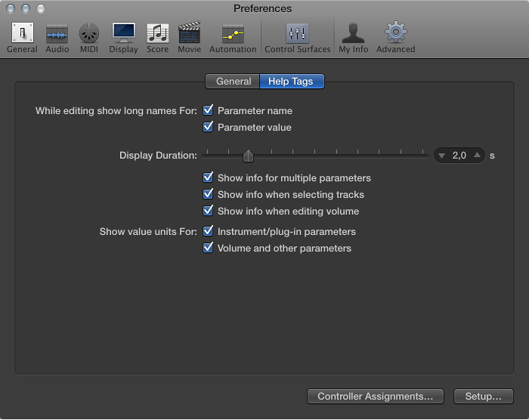
Task: Click 'Show value units For:' label
Action: tap(148, 232)
